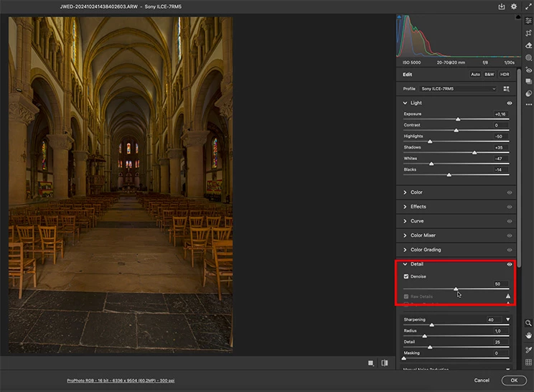Viewport: 534px width, 392px height.
Task: Toggle Color Grading panel visibility eye
Action: (x=510, y=250)
